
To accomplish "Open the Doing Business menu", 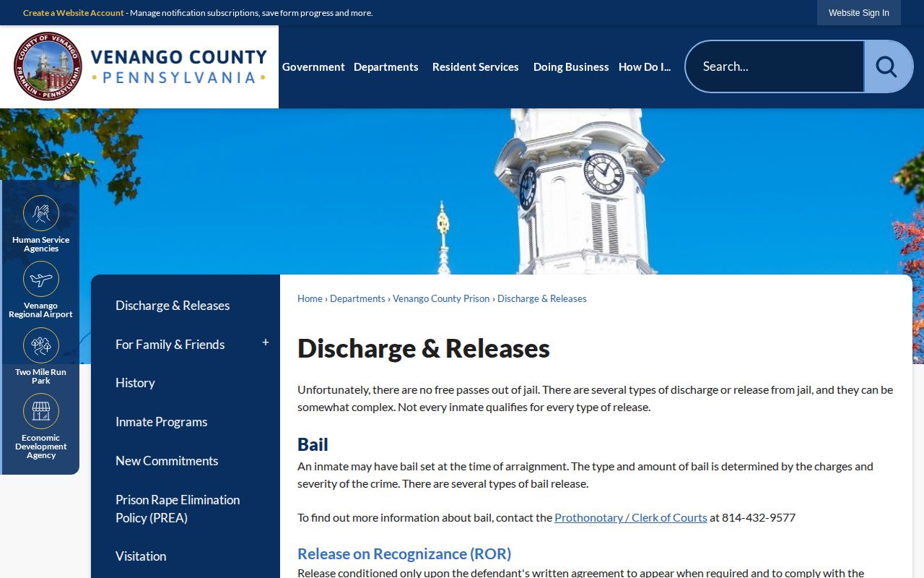I will tap(571, 66).
